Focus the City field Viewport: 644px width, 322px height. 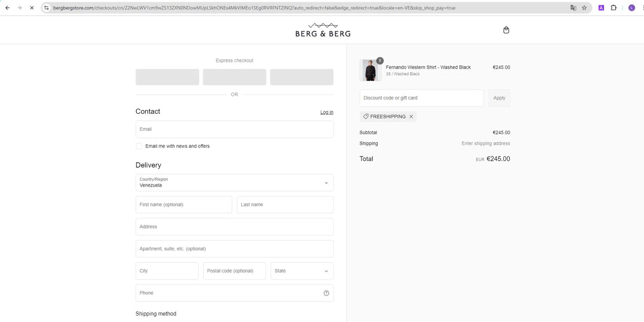click(x=167, y=271)
